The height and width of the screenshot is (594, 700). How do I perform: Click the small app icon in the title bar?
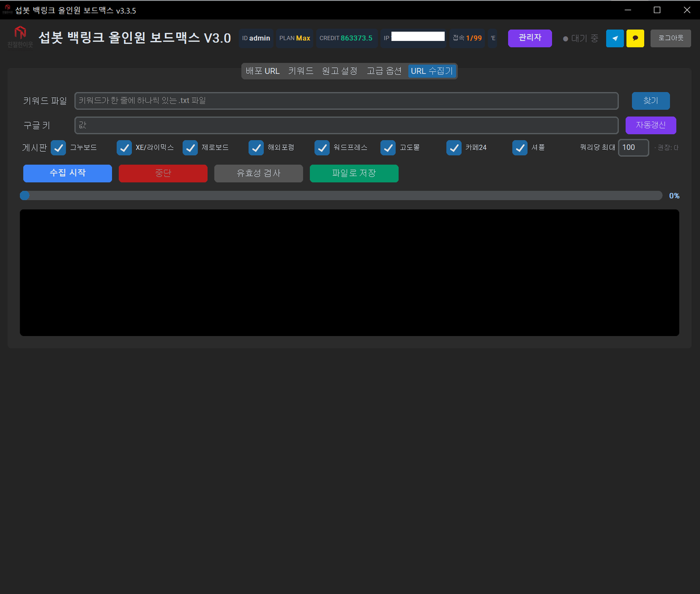[7, 9]
